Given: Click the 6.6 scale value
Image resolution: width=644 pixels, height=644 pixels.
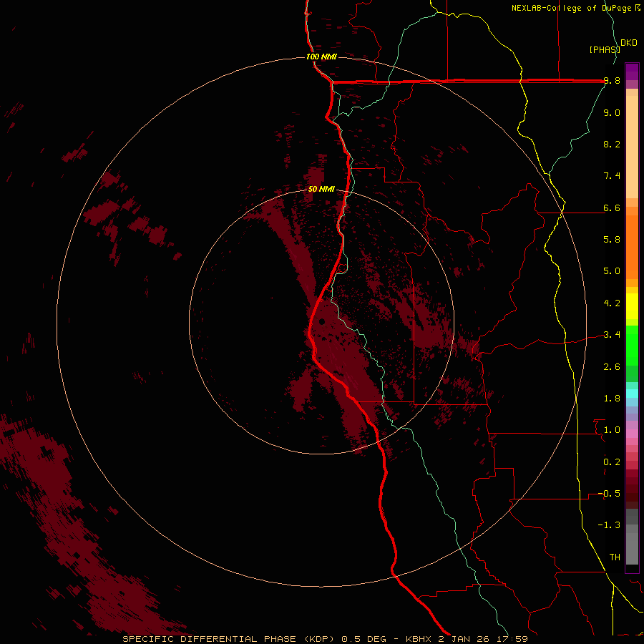Looking at the screenshot, I should pyautogui.click(x=612, y=208).
